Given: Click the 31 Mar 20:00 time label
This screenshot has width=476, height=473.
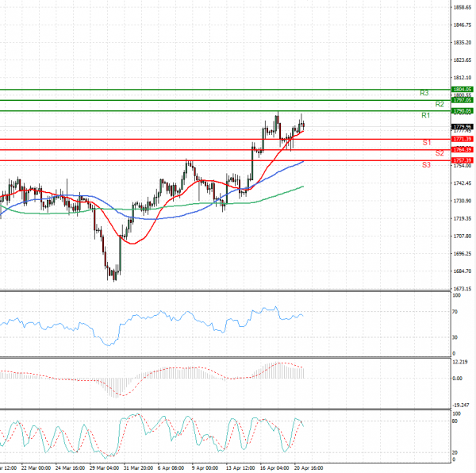Looking at the screenshot, I should point(138,468).
